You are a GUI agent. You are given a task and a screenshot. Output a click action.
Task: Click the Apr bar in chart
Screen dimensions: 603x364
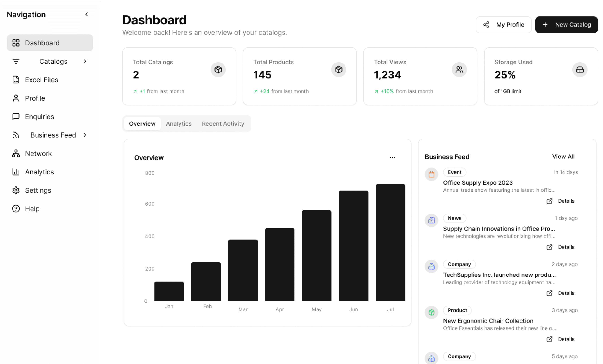click(280, 264)
